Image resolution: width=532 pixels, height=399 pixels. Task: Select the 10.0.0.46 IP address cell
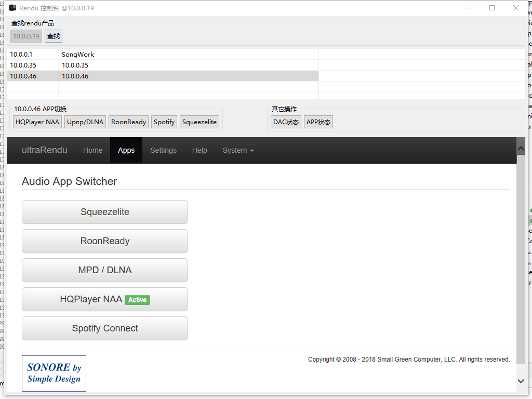pos(33,76)
